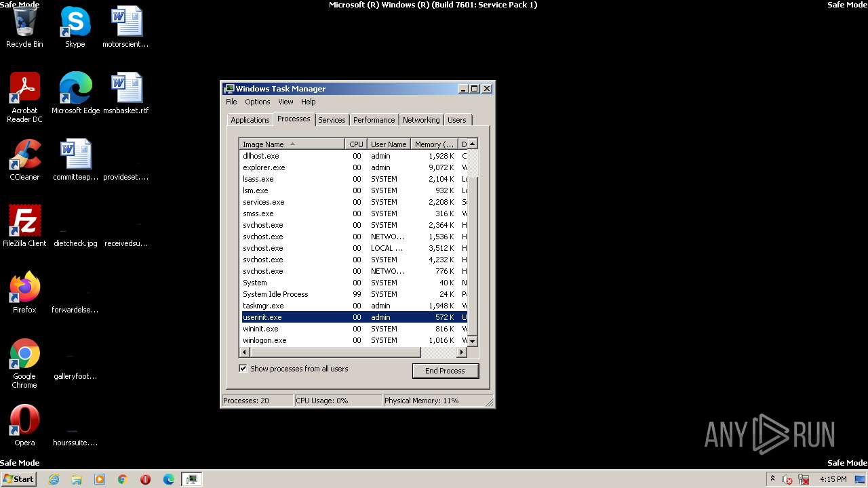The height and width of the screenshot is (488, 868).
Task: Click the End Process button
Action: (445, 371)
